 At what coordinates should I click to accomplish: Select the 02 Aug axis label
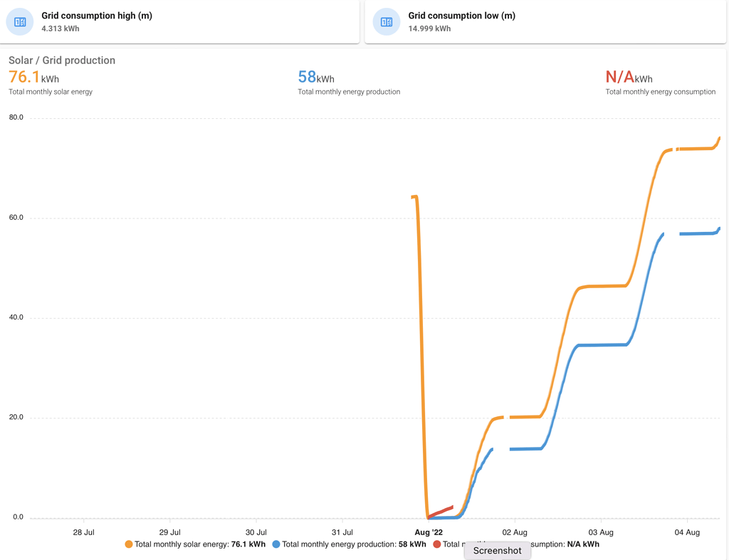(x=514, y=532)
